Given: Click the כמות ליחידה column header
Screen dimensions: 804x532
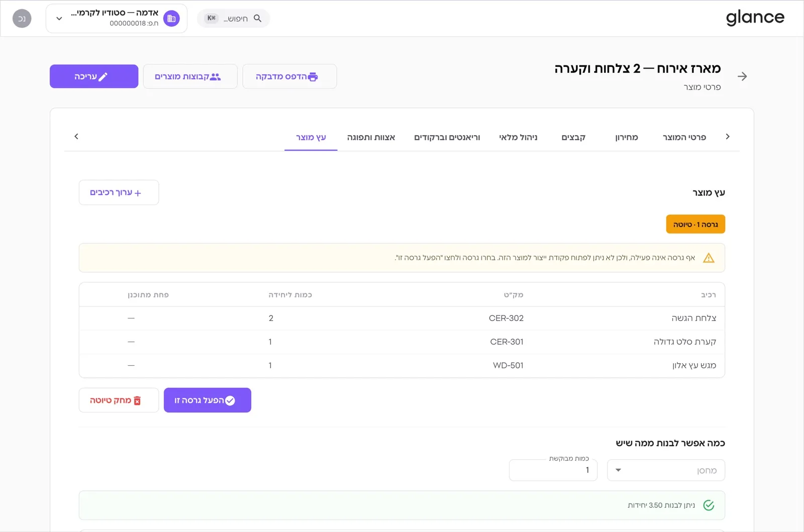Looking at the screenshot, I should click(290, 295).
